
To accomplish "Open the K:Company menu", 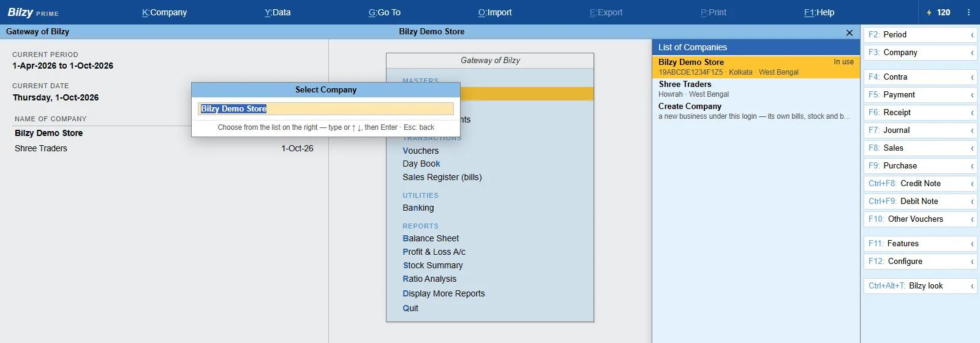I will tap(164, 12).
